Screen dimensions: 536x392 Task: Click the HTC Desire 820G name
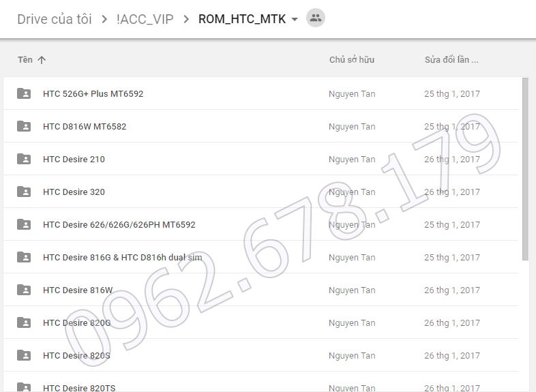[x=77, y=323]
